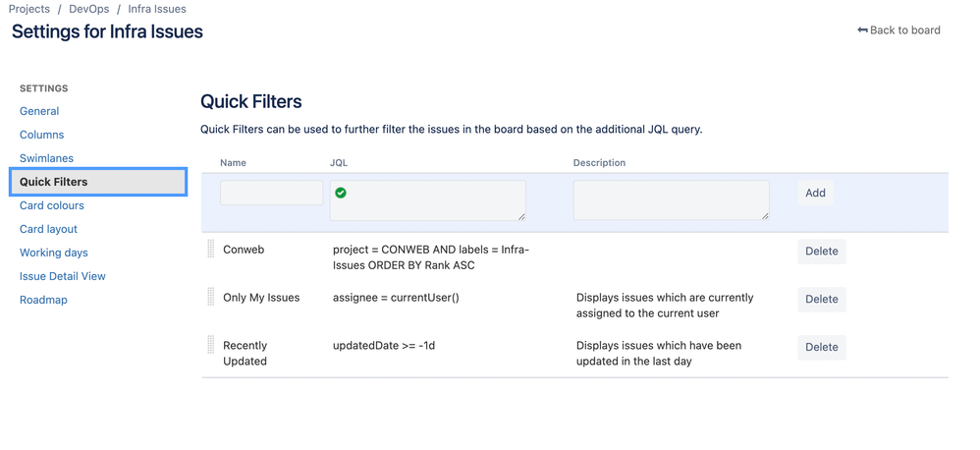Delete the Conweb quick filter
Screen dimensions: 980x450
(x=821, y=252)
